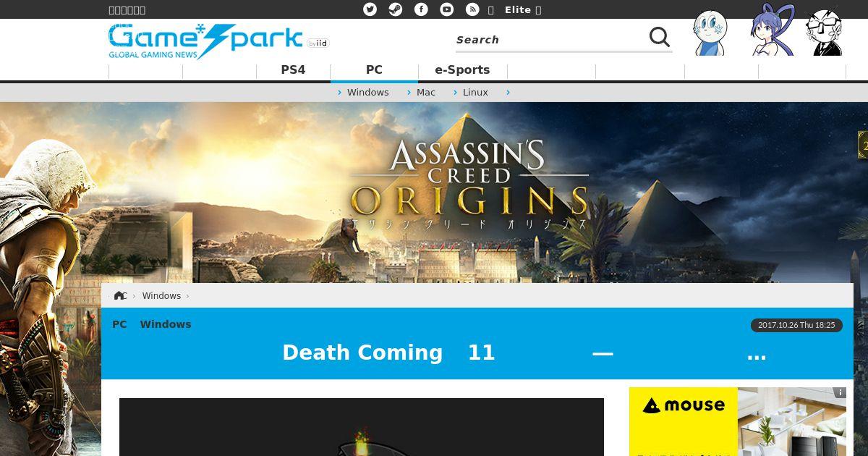Open the Facebook icon link
This screenshot has height=456, width=868.
coord(421,9)
